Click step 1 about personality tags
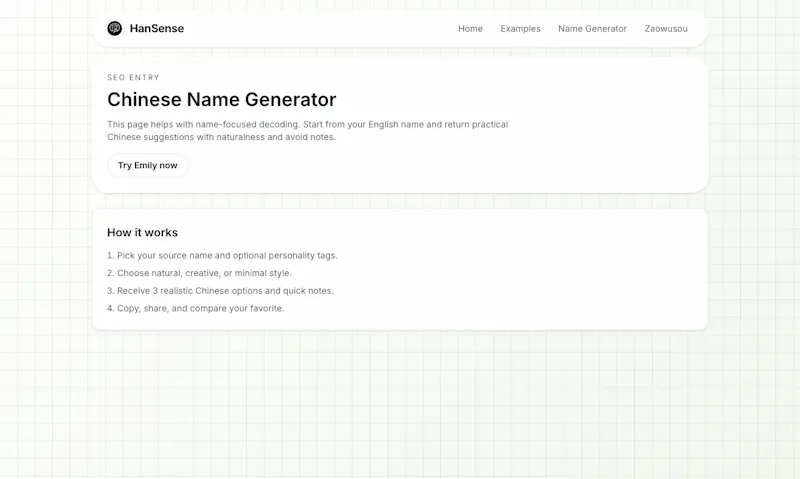800x479 pixels. [222, 256]
